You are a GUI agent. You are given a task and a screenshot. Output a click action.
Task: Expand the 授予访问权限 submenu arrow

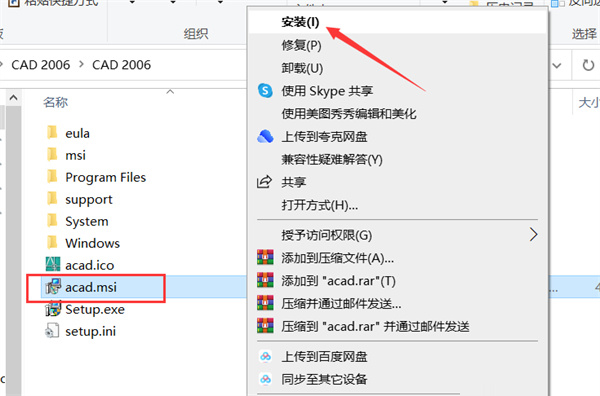(x=533, y=235)
